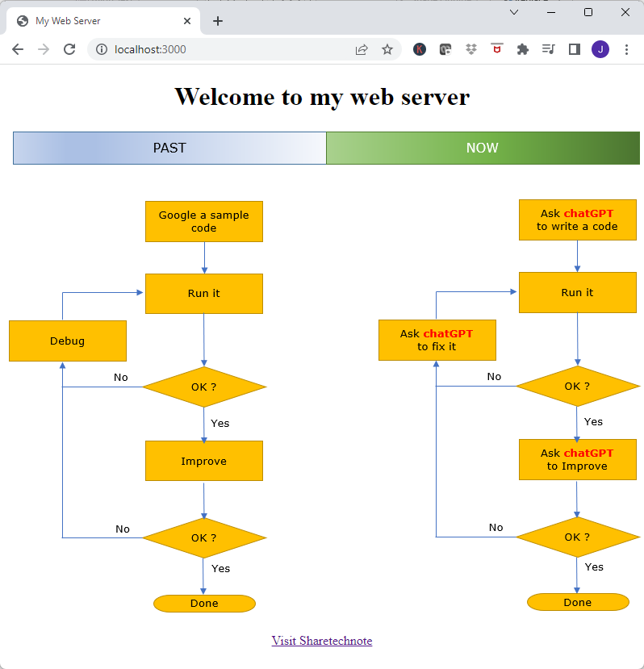Open the K extension icon
This screenshot has height=669, width=644.
[420, 49]
